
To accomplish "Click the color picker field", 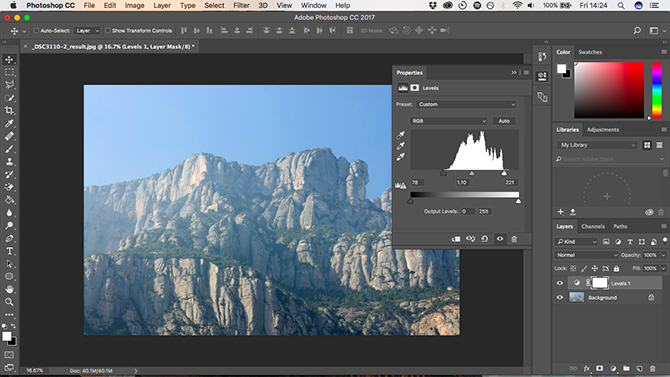I will point(609,90).
